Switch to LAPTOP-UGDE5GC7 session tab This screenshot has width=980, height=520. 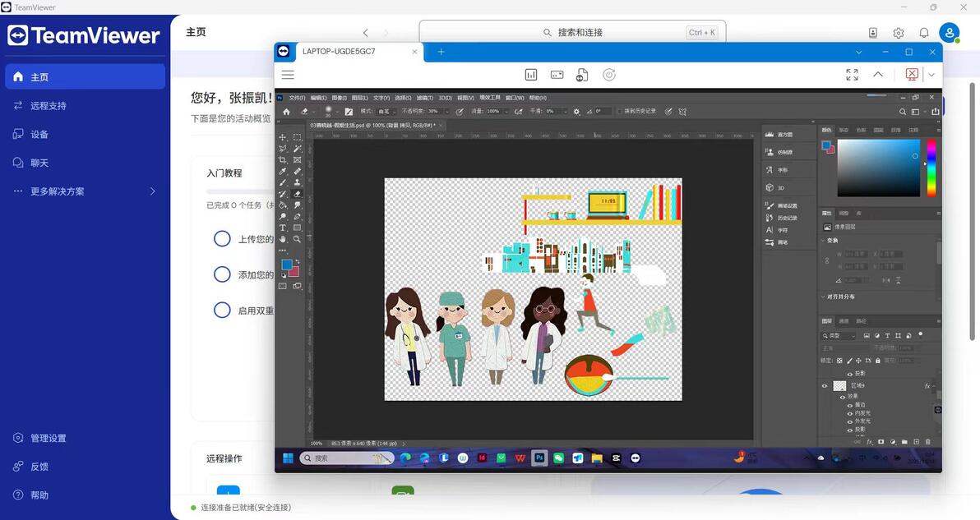349,52
